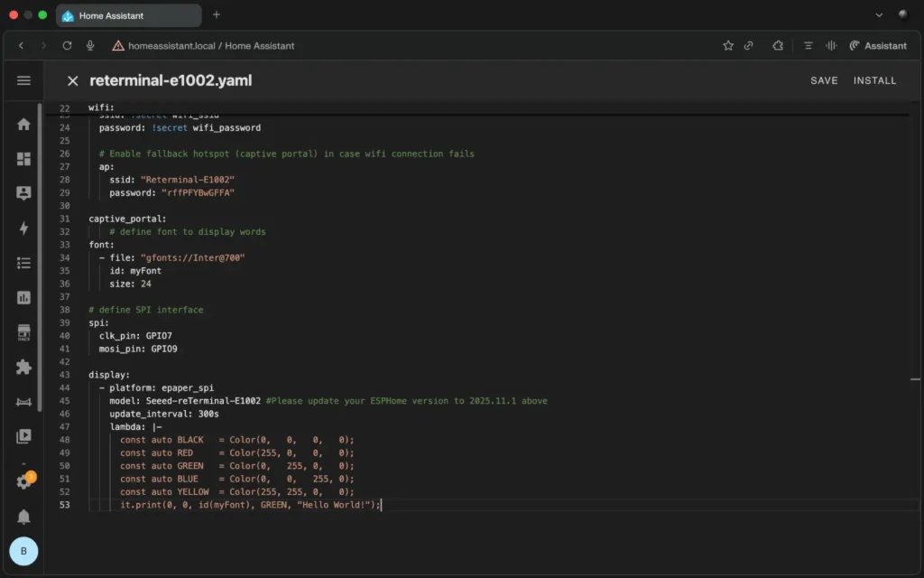
Task: Click line number 53 in gutter
Action: [64, 505]
